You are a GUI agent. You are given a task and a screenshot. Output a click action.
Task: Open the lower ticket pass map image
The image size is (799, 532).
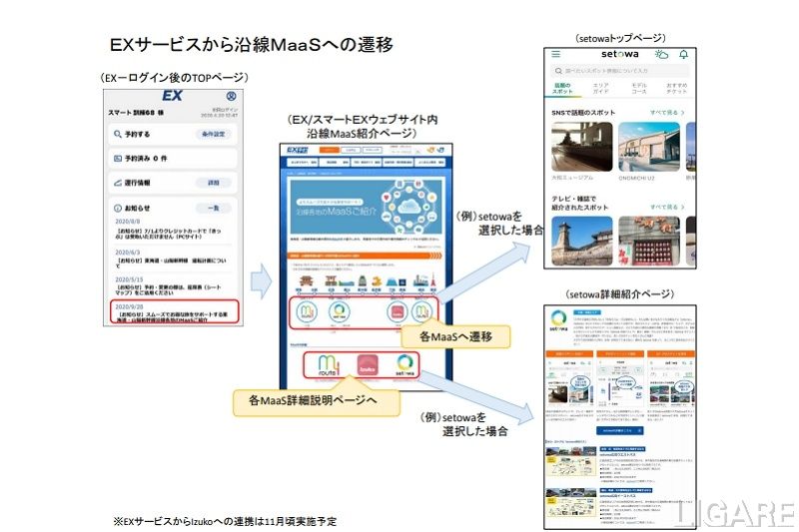pos(571,504)
